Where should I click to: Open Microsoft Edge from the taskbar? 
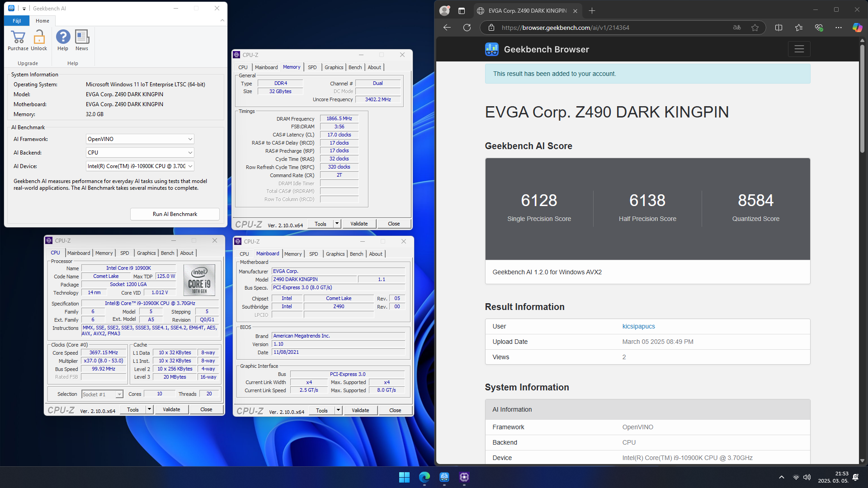coord(425,477)
